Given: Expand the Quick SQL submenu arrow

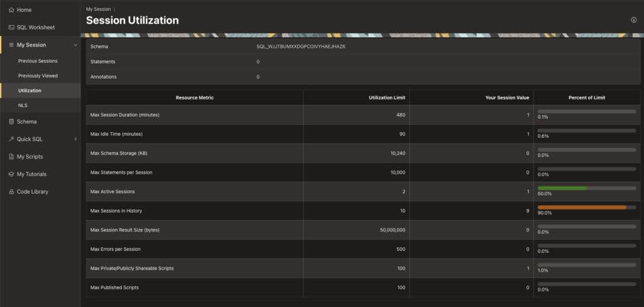Looking at the screenshot, I should point(75,139).
